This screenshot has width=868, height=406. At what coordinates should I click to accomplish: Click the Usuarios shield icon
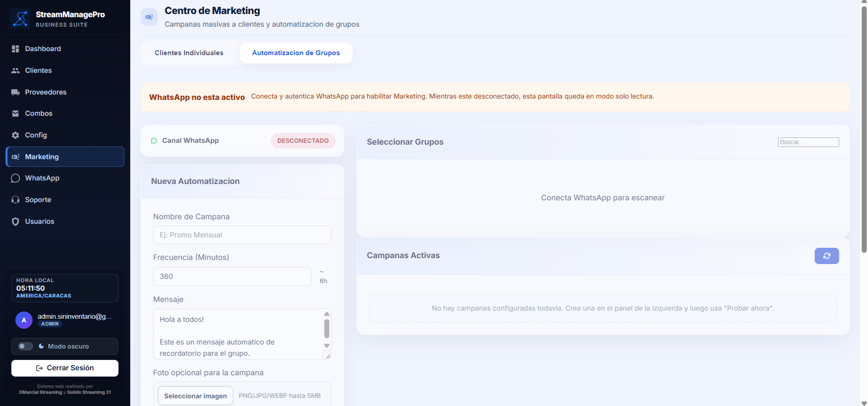click(x=15, y=222)
